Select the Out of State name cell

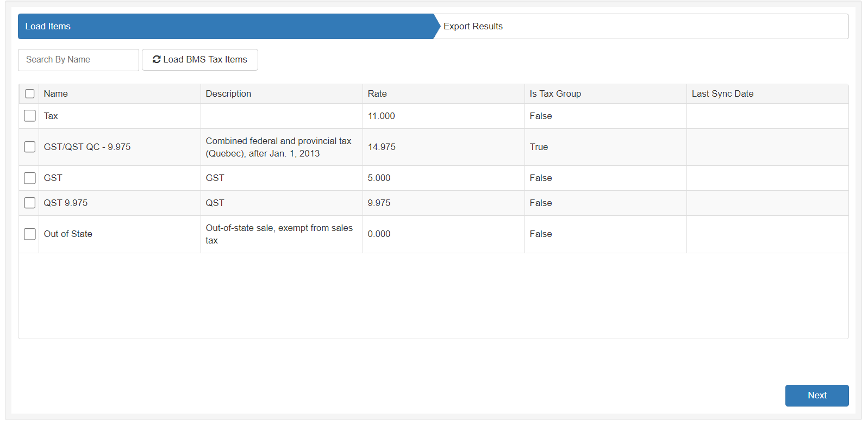[68, 234]
